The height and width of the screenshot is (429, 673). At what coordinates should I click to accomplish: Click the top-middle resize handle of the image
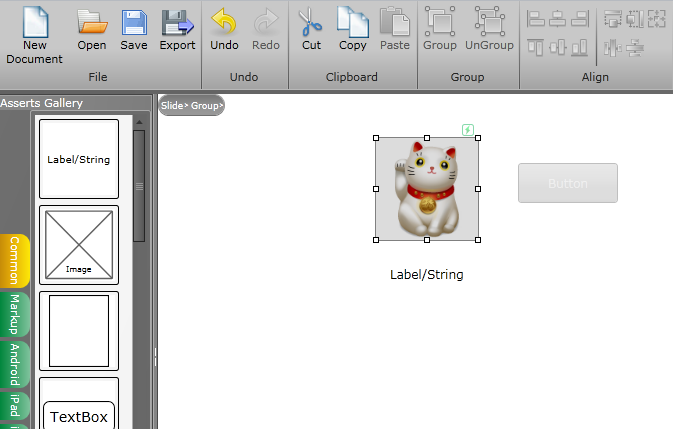427,138
